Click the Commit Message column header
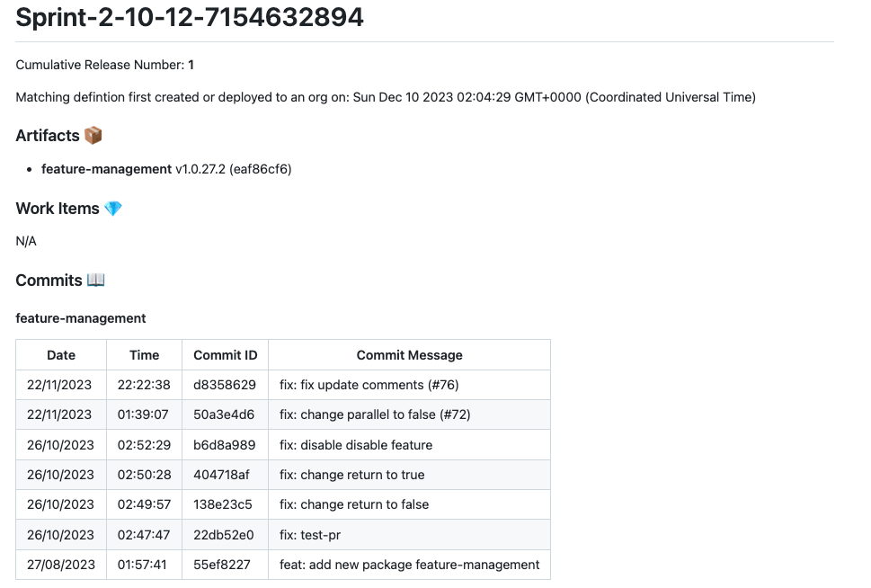 409,355
